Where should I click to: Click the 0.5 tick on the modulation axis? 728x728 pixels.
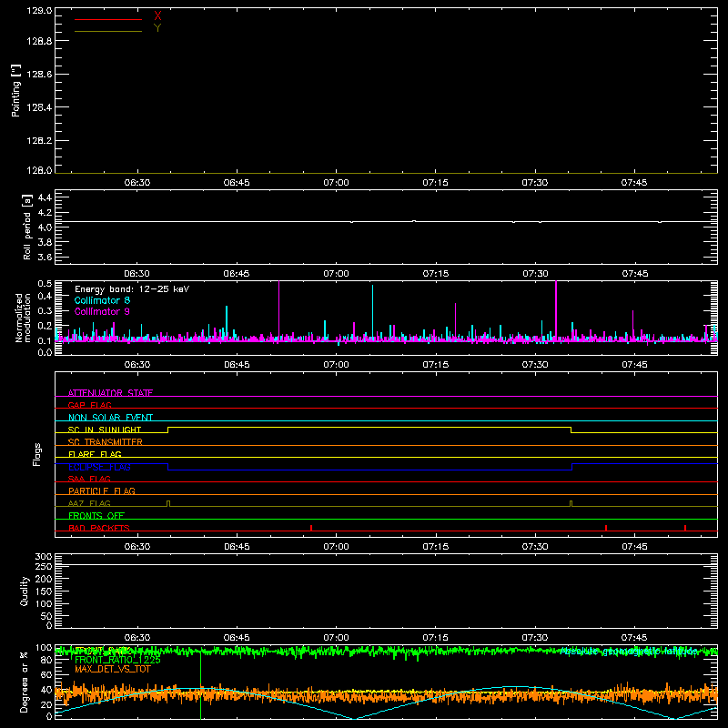pyautogui.click(x=45, y=284)
